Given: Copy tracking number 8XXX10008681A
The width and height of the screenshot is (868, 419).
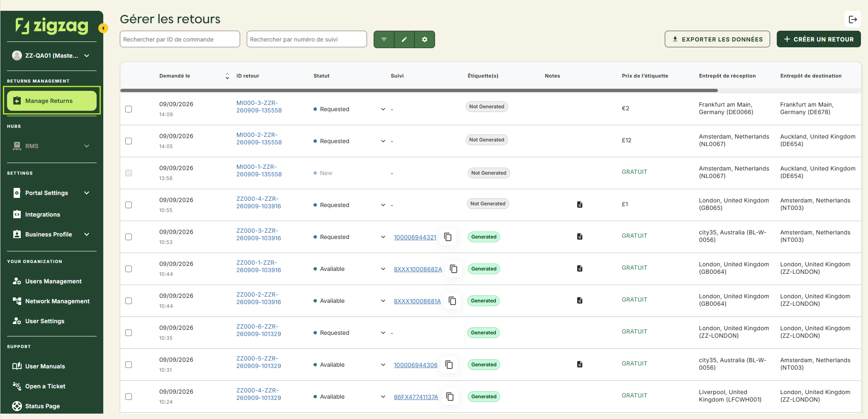Looking at the screenshot, I should click(452, 301).
